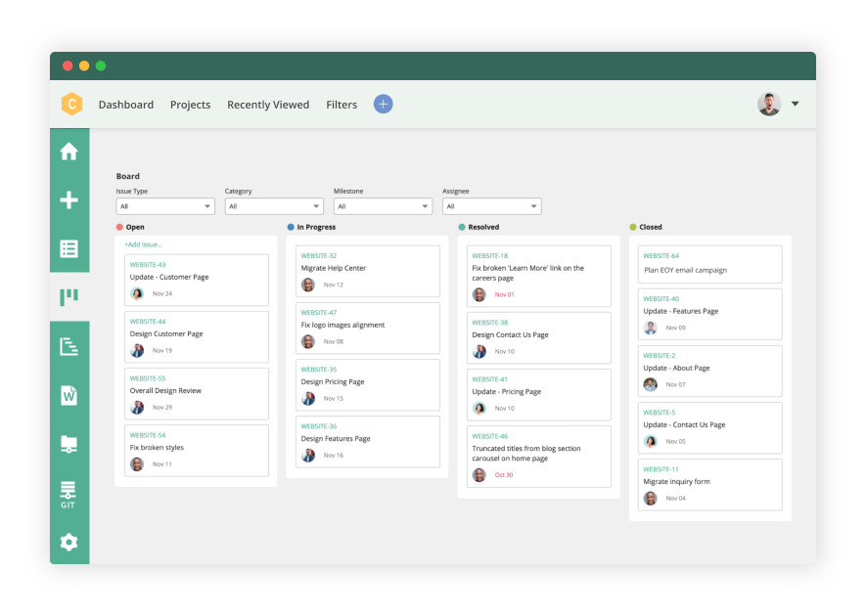The image size is (867, 616).
Task: Open the Wiki documents icon in sidebar
Action: click(x=68, y=394)
